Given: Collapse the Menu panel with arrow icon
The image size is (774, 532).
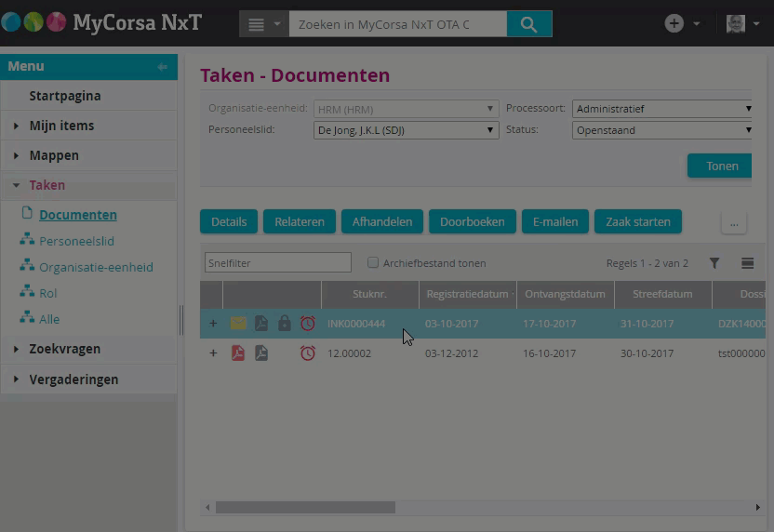Looking at the screenshot, I should pos(163,67).
